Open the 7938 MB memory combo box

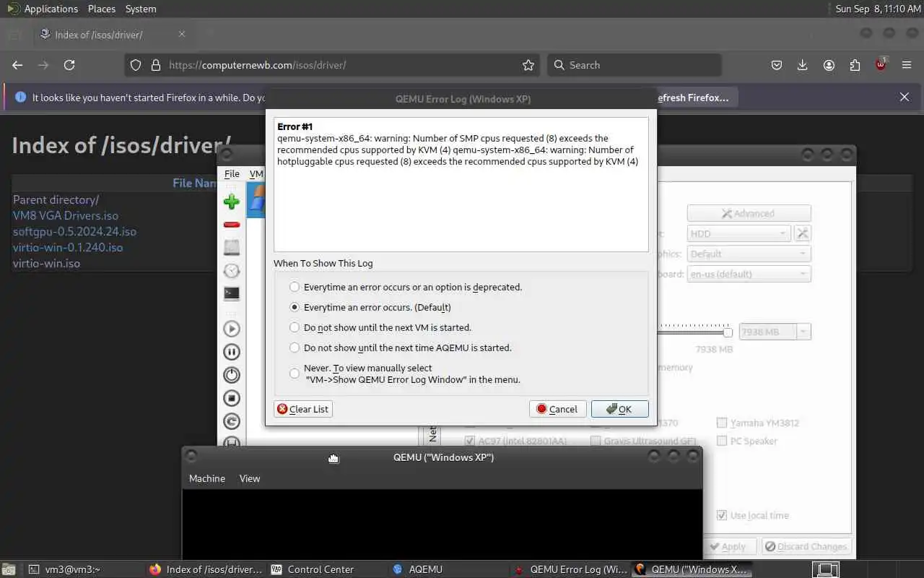[775, 332]
